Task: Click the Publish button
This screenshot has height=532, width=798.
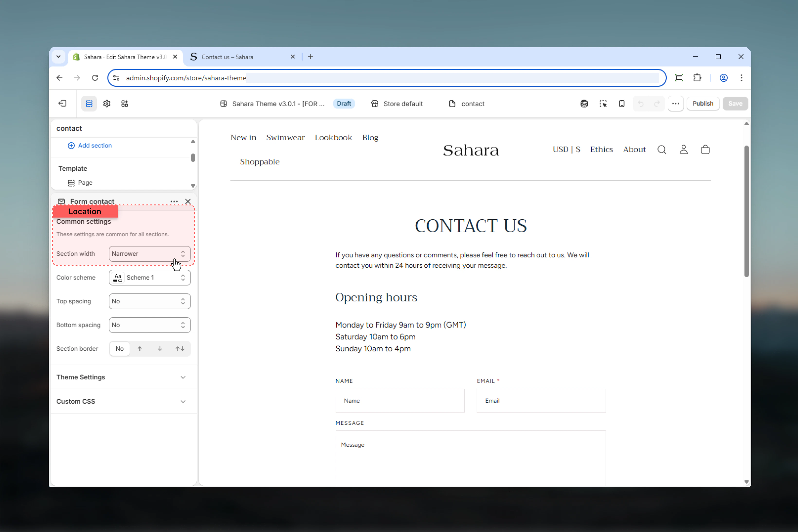Action: pyautogui.click(x=703, y=103)
